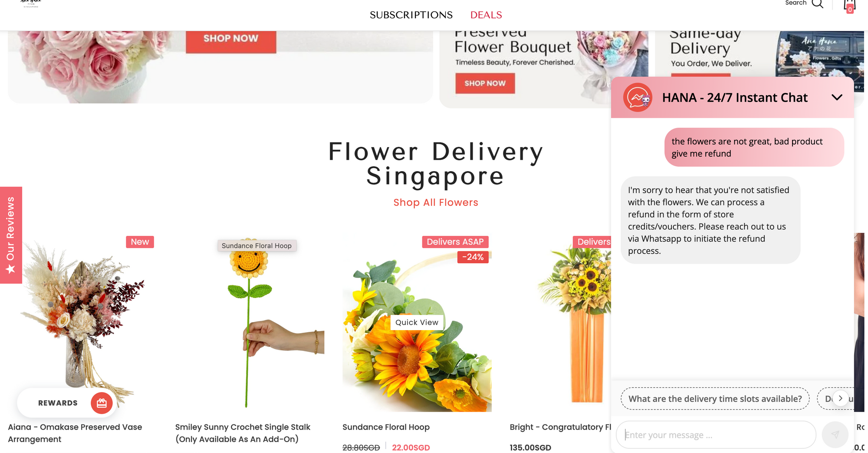Click SHOP NOW on pink roses banner
The image size is (868, 453).
click(231, 39)
